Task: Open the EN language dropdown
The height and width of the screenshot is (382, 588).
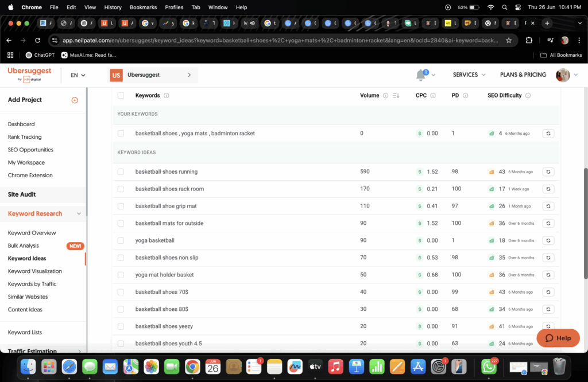Action: click(x=78, y=75)
